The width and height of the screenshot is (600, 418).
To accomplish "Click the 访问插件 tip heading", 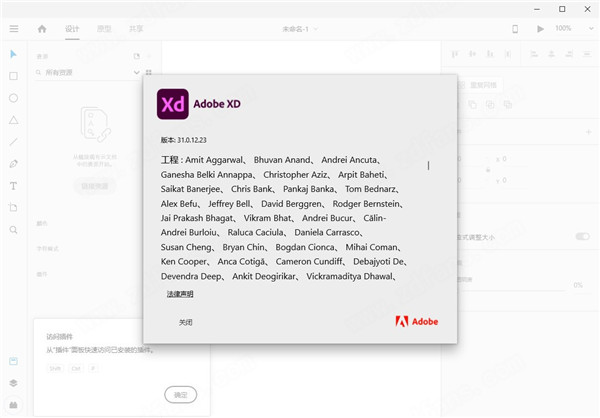I will 59,337.
